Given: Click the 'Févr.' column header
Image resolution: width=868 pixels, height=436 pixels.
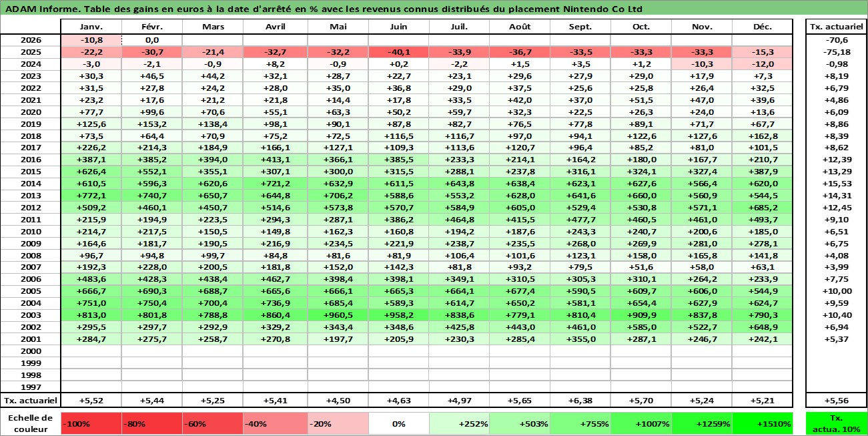Looking at the screenshot, I should (x=152, y=27).
